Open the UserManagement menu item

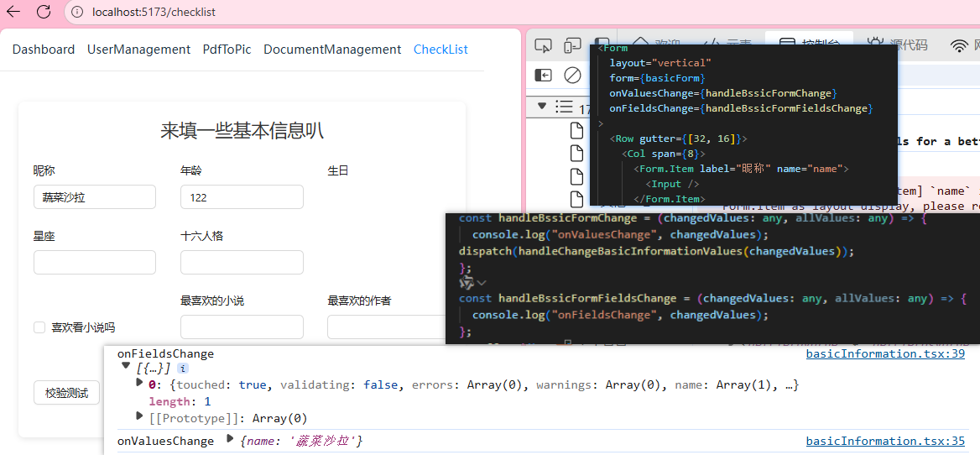pyautogui.click(x=138, y=50)
